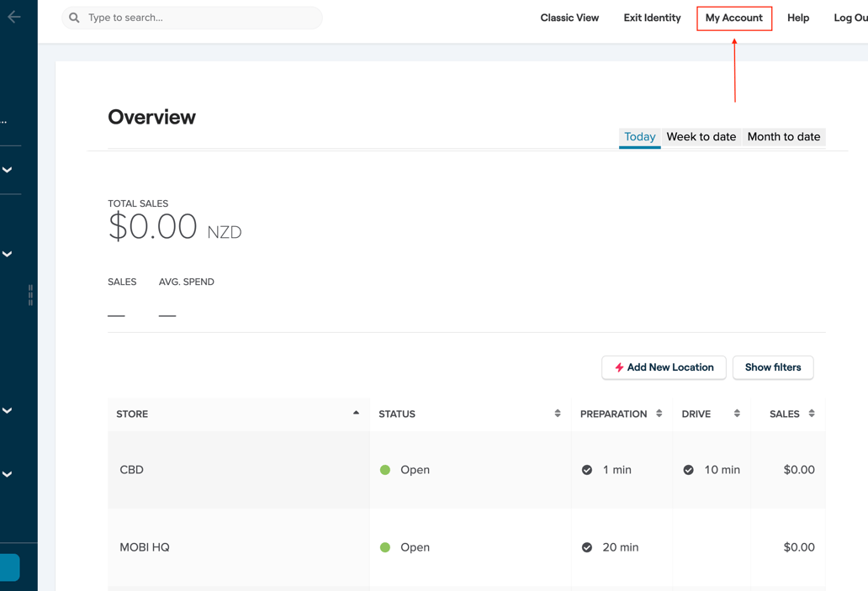Click the lightning bolt on Add New Location
Viewport: 868px width, 591px height.
(619, 367)
